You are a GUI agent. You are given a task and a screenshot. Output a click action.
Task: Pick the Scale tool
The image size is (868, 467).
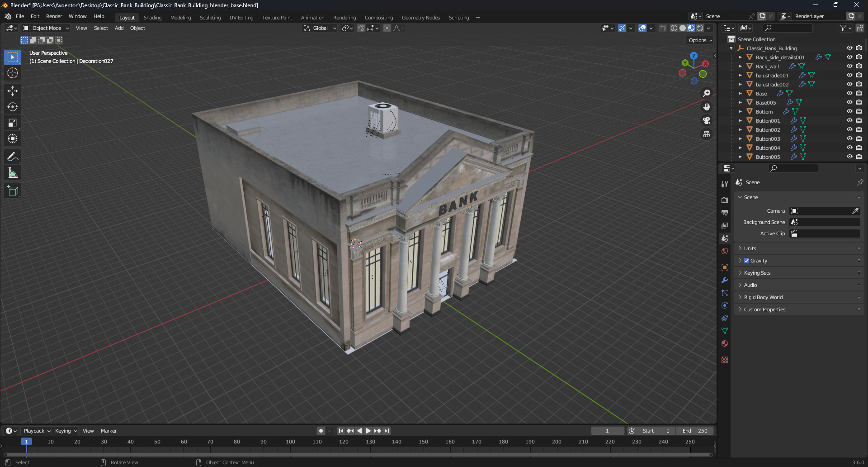pyautogui.click(x=13, y=123)
